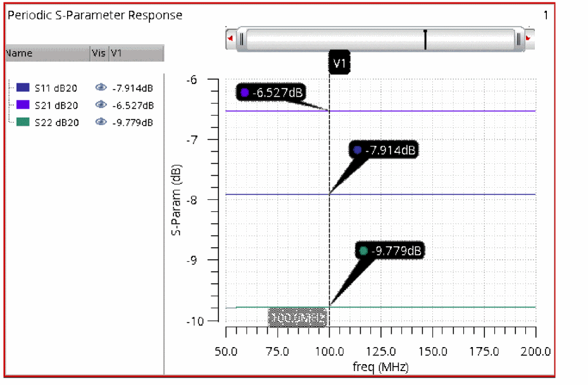Click the horizontal zoom scrollbar thumb

tap(380, 39)
